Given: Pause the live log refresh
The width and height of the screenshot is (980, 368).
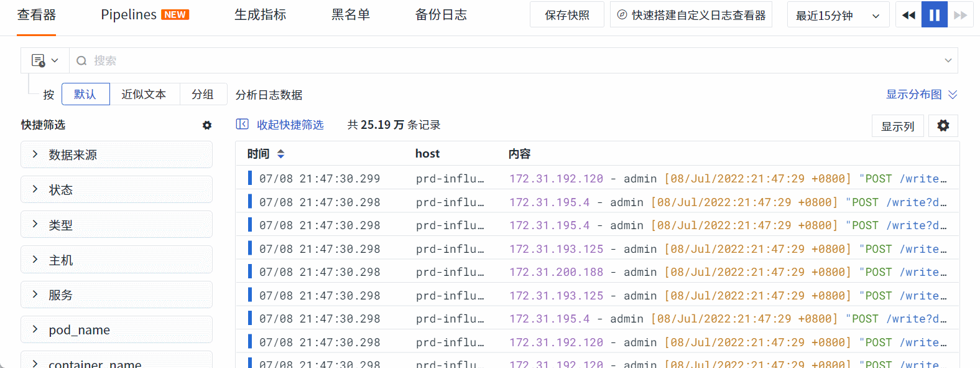Looking at the screenshot, I should pos(935,15).
